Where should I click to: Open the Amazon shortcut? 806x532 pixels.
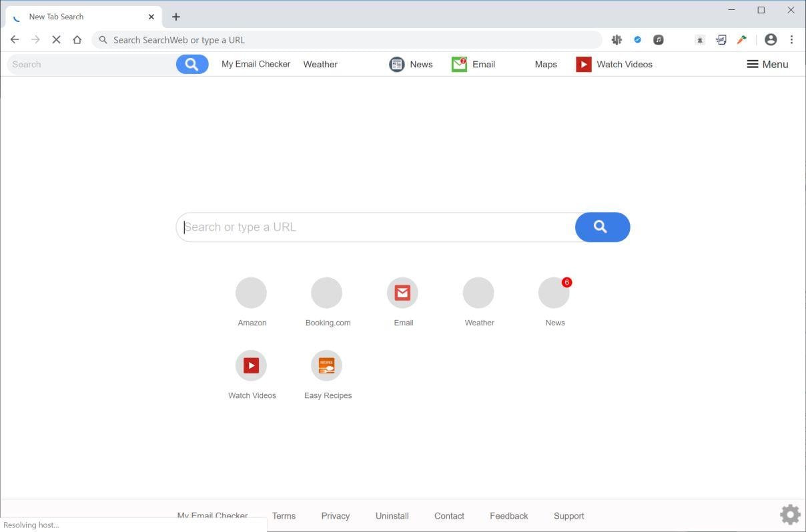(x=252, y=293)
